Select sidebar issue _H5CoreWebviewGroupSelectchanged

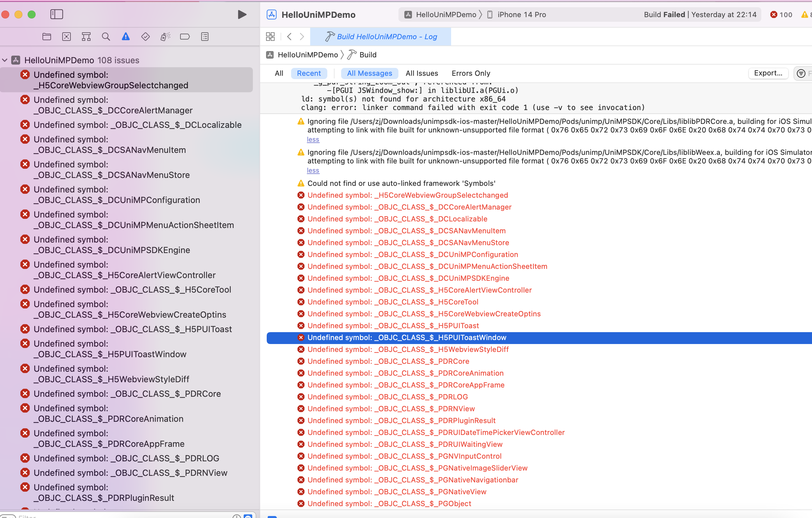[126, 80]
